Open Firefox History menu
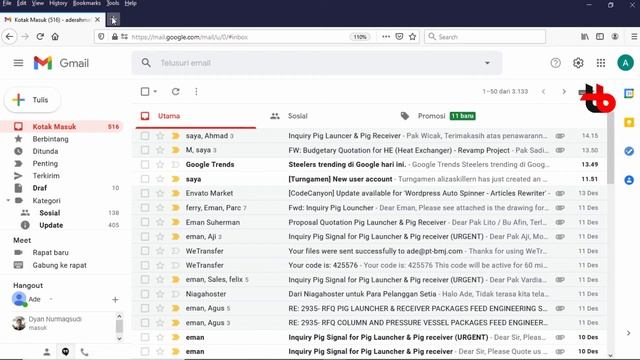 [58, 3]
